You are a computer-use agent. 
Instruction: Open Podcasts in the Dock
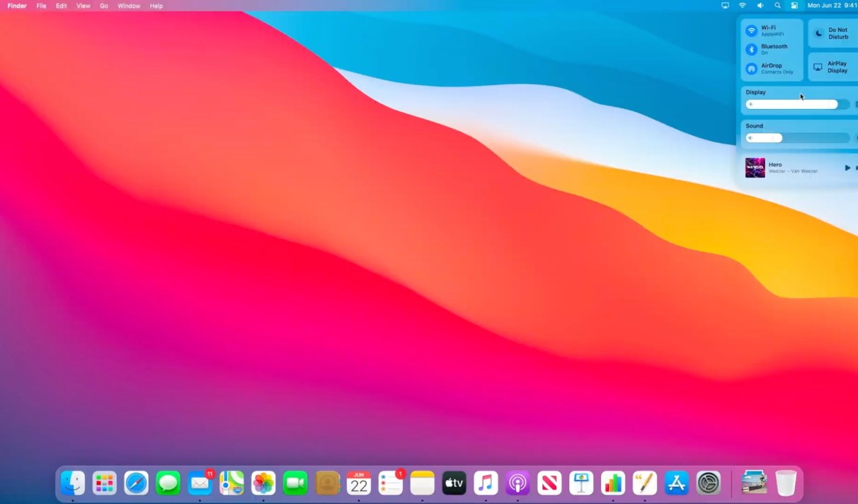coord(517,483)
